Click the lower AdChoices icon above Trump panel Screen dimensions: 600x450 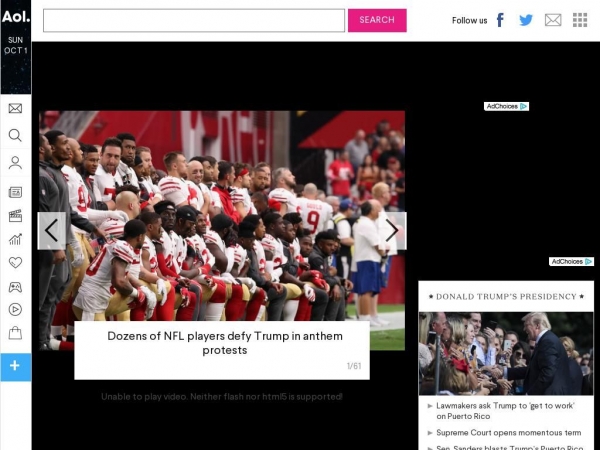[571, 262]
